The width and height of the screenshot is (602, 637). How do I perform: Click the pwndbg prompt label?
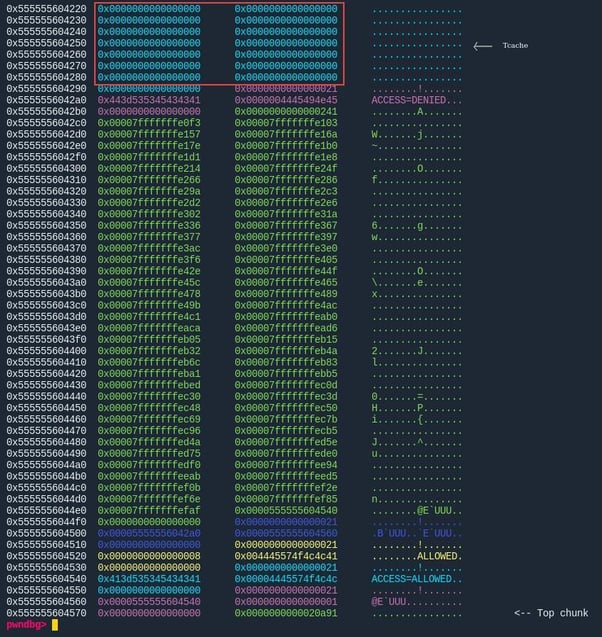[26, 625]
